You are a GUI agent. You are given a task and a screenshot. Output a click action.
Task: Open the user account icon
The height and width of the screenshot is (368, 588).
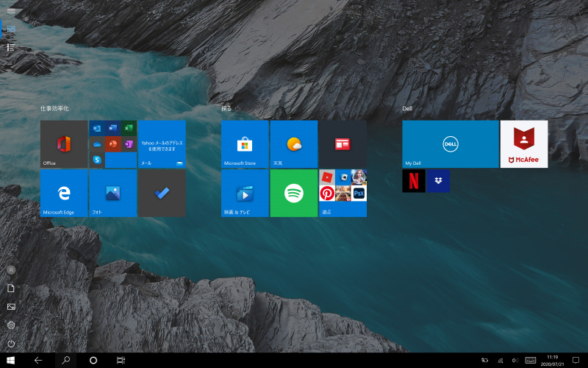11,269
